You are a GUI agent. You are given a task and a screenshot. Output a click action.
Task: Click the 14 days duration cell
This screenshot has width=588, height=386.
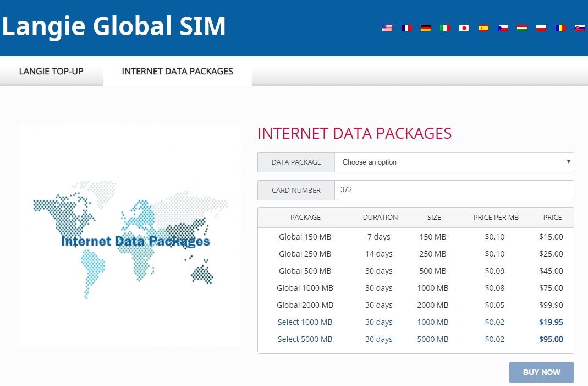pos(379,254)
